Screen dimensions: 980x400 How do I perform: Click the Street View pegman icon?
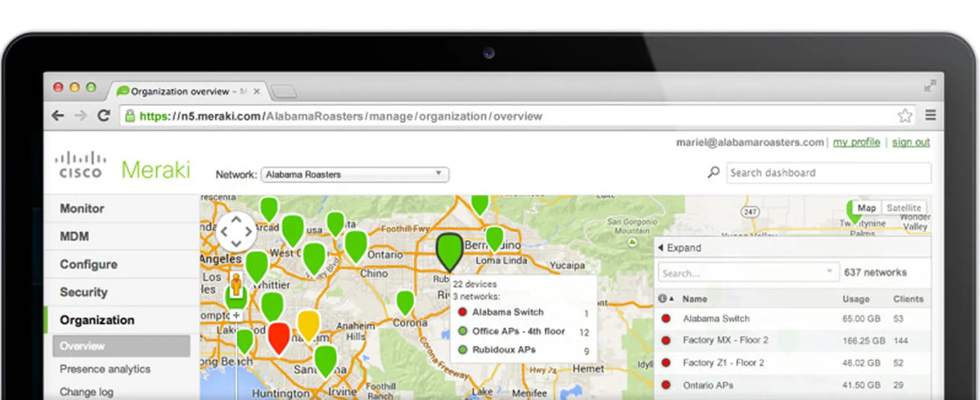pyautogui.click(x=237, y=285)
